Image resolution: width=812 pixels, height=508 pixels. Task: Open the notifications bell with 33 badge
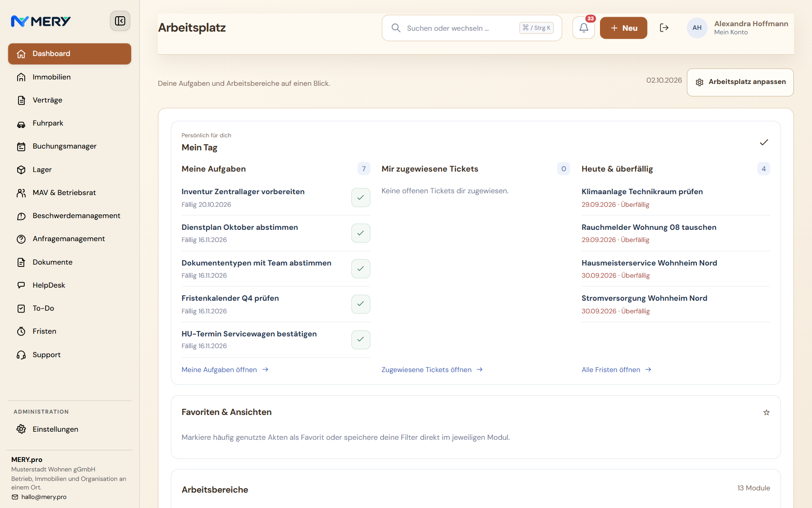[x=584, y=28]
